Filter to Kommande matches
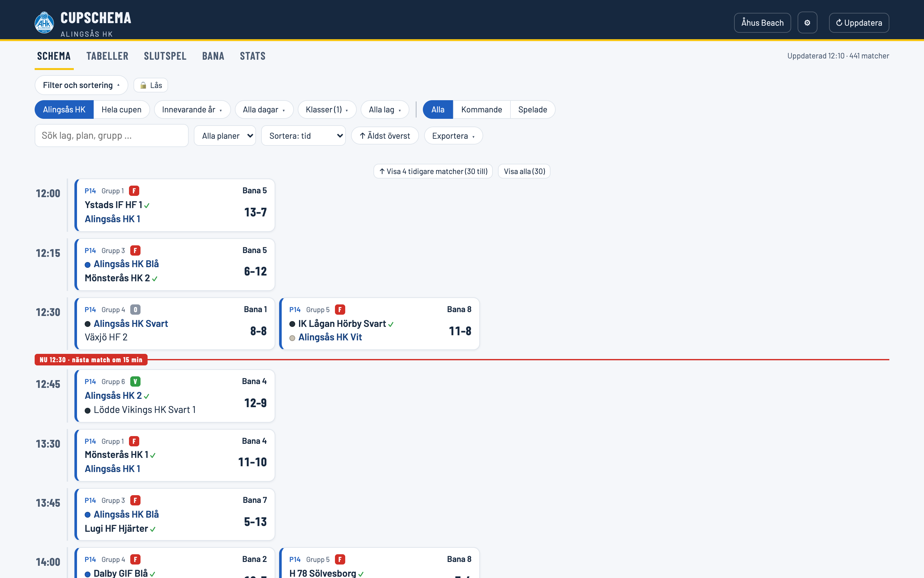 482,110
